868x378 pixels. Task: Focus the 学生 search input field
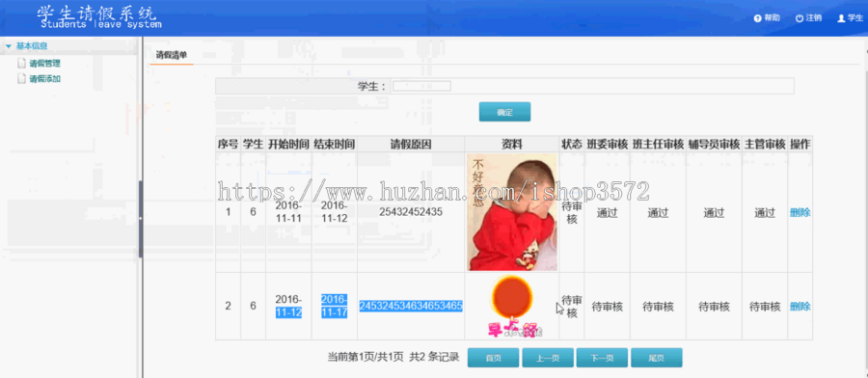(421, 86)
